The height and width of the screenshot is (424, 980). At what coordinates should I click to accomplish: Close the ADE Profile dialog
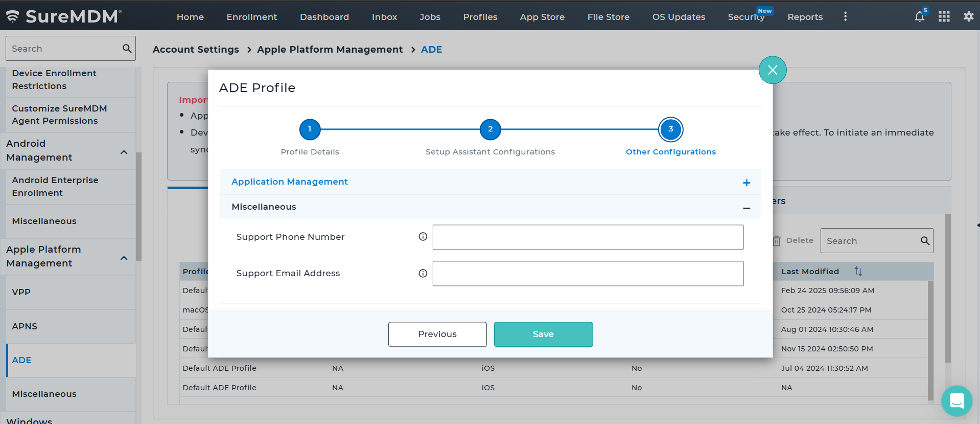click(x=772, y=70)
